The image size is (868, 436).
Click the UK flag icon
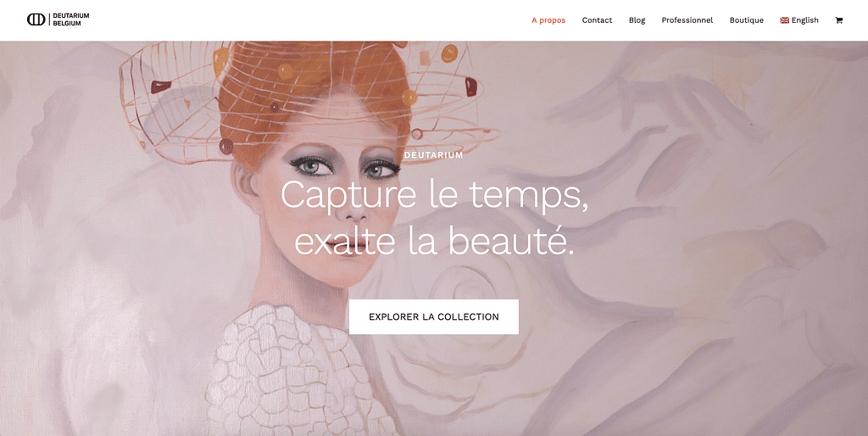click(784, 20)
